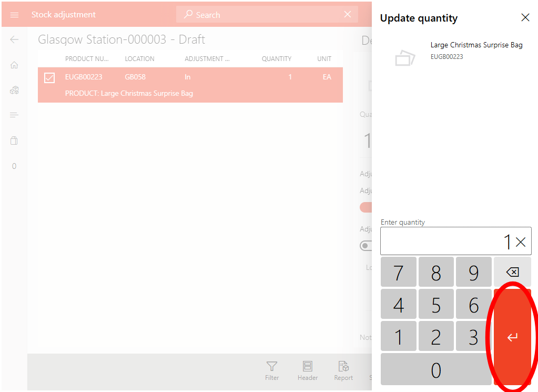Go to Home via sidebar icon
Viewport: 538px width, 392px height.
click(x=14, y=65)
